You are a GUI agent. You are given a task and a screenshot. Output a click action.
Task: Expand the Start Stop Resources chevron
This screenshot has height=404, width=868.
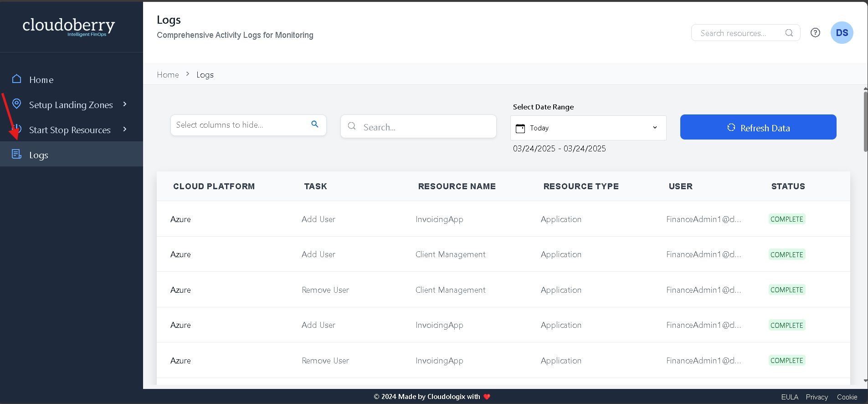125,129
